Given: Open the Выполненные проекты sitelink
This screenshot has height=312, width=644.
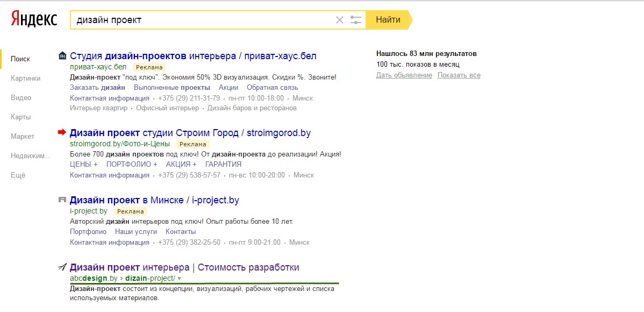Looking at the screenshot, I should click(172, 88).
